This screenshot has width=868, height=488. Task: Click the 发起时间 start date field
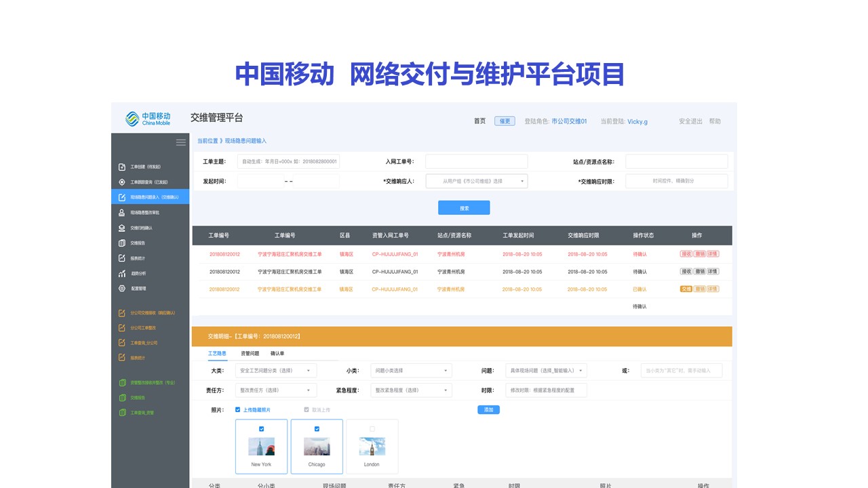pyautogui.click(x=260, y=181)
